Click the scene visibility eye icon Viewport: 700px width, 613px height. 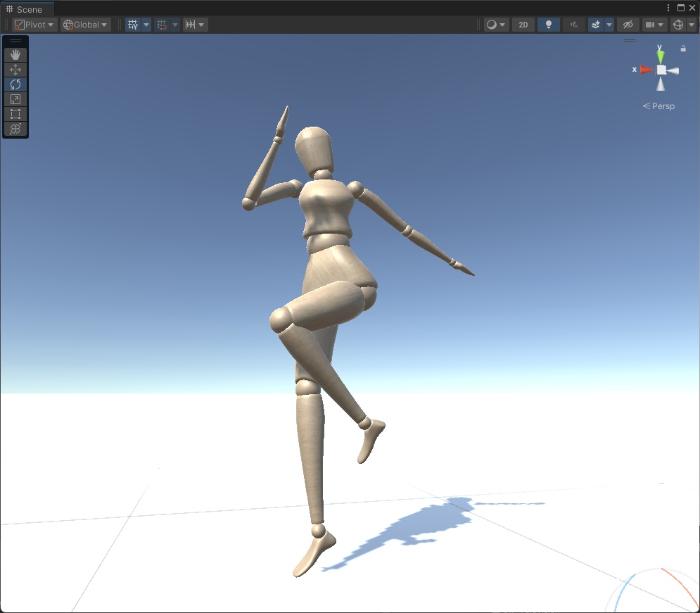click(x=628, y=24)
